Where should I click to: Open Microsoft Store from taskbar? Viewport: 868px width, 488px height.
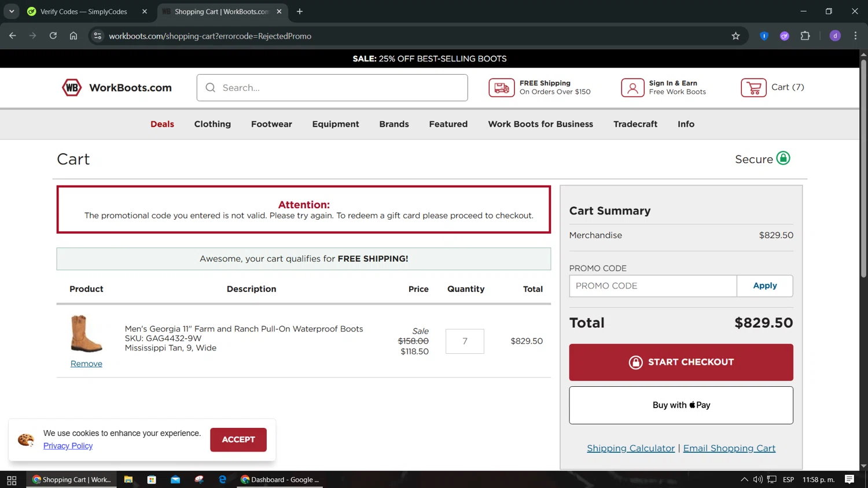(152, 480)
